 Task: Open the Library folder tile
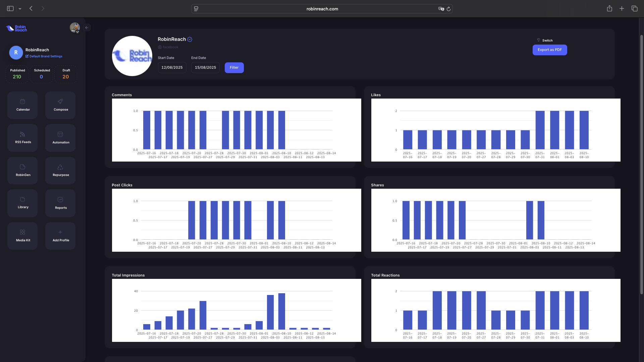click(22, 203)
